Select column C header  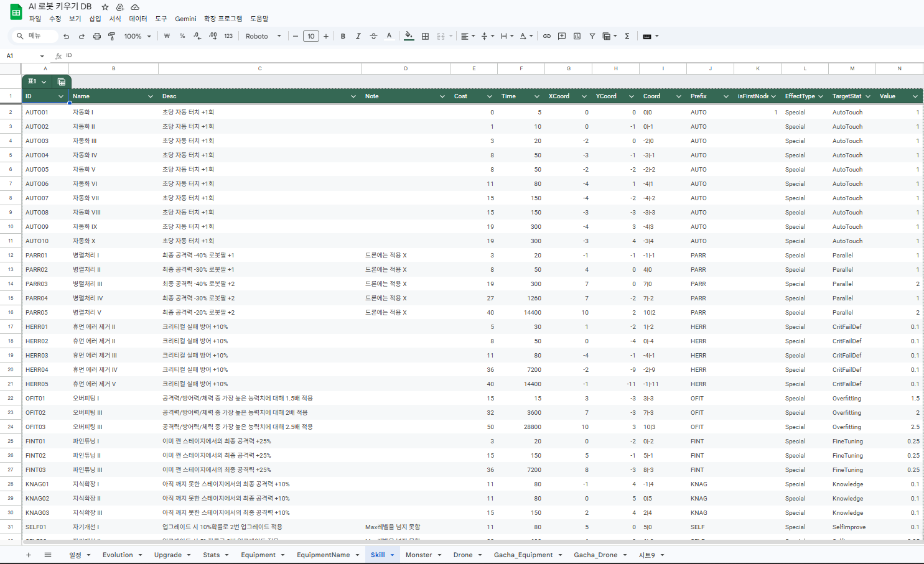point(259,68)
